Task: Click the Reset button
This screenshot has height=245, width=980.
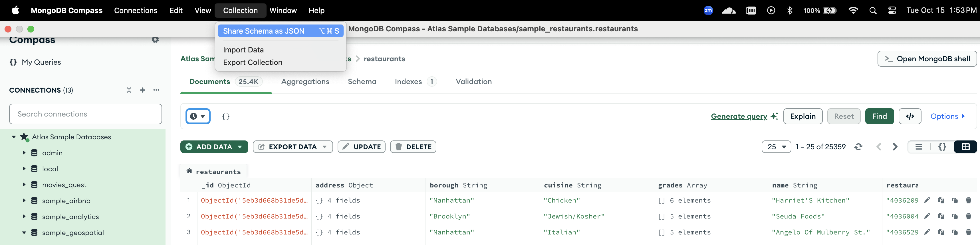Action: [843, 116]
